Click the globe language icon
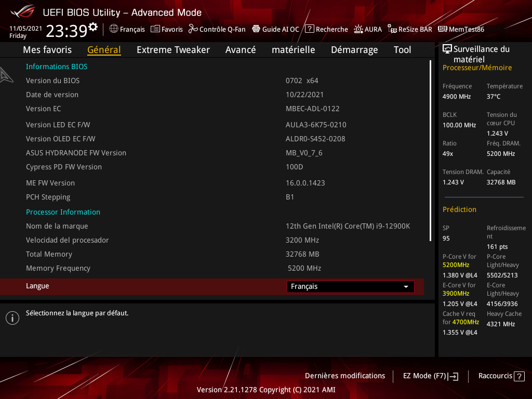532x399 pixels. pos(114,29)
